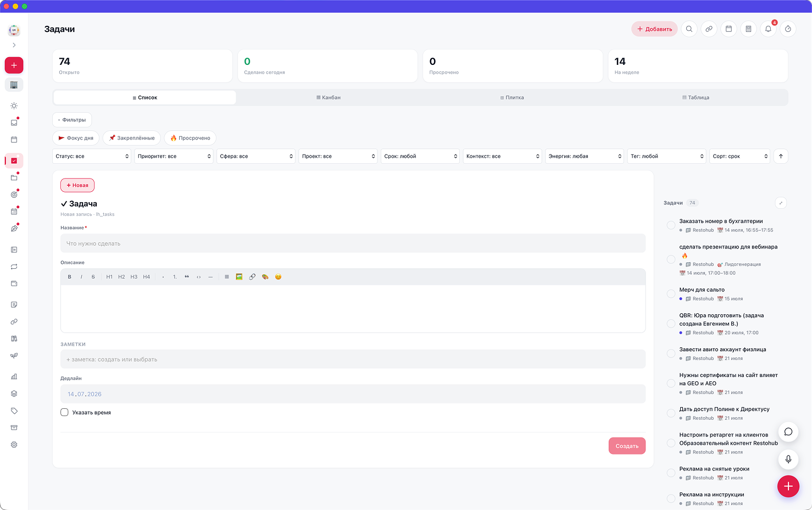Open the notifications bell
The image size is (812, 510).
[x=768, y=29]
